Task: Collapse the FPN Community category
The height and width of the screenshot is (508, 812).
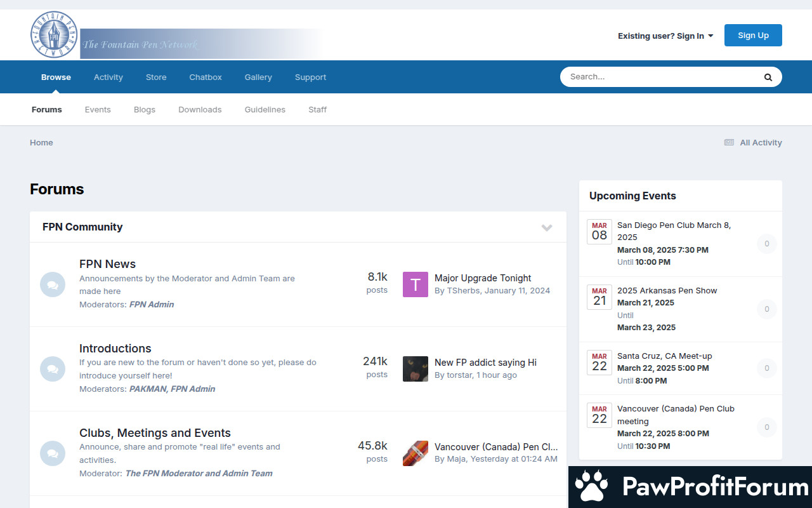Action: click(547, 227)
